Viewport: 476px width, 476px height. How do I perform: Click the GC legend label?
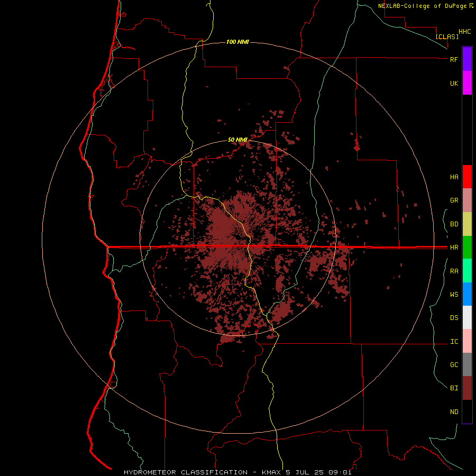[454, 365]
